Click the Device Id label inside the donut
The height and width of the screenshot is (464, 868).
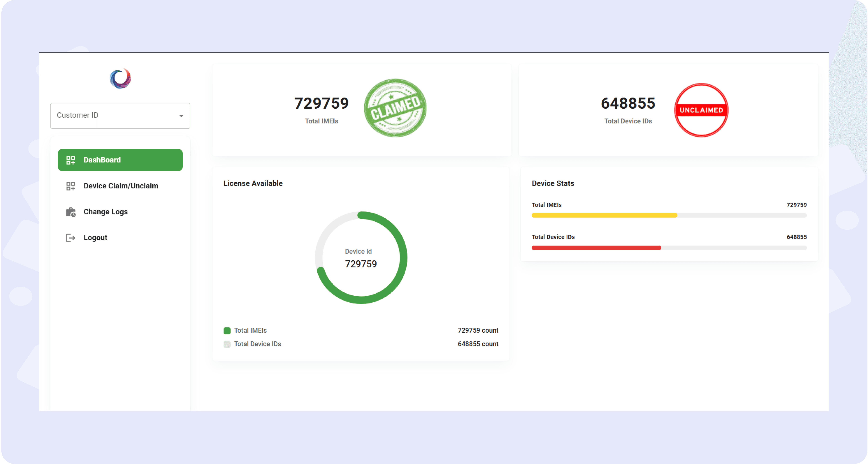pos(358,251)
